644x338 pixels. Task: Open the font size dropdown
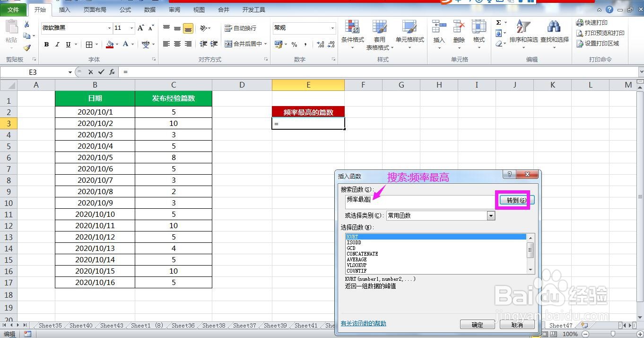tap(132, 28)
